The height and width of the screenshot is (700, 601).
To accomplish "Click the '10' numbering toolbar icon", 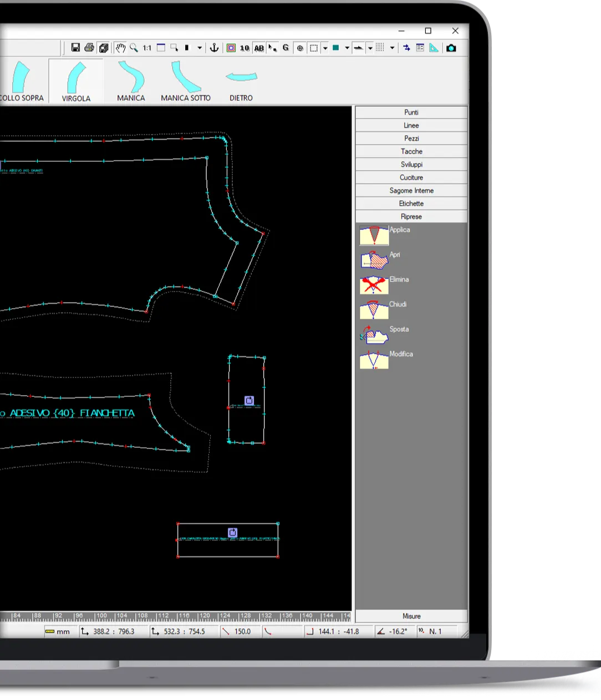I will pyautogui.click(x=245, y=48).
